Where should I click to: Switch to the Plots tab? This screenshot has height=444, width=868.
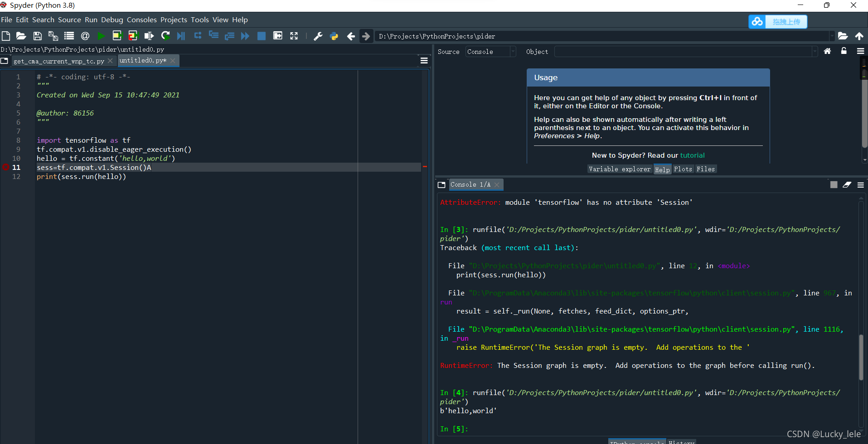683,169
